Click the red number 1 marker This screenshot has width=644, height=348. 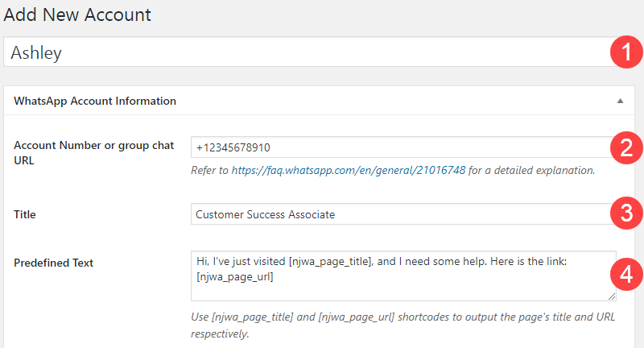coord(626,52)
